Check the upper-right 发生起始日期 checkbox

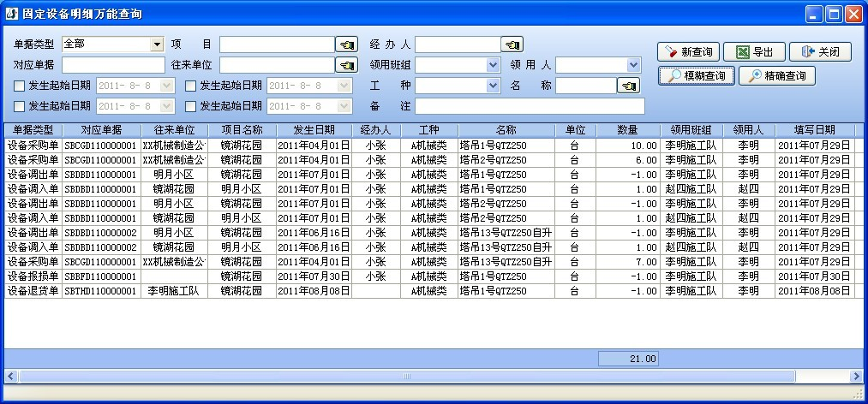(190, 86)
